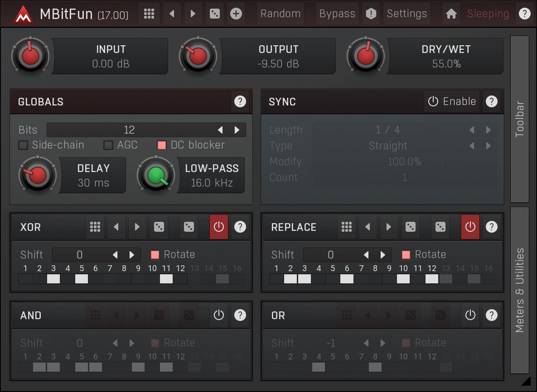The height and width of the screenshot is (392, 537).
Task: Click the exclamation panic icon next to Bypass
Action: 371,14
